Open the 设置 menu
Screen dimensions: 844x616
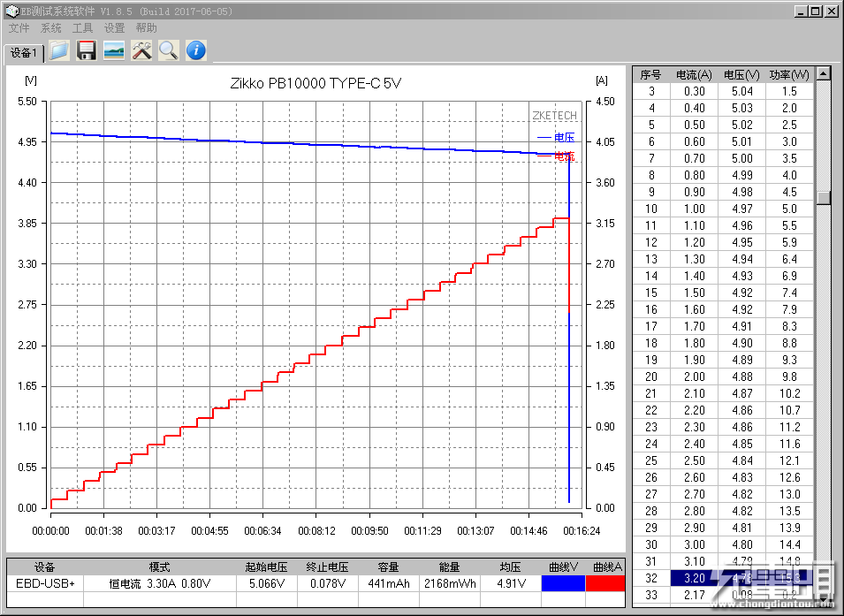(x=114, y=28)
